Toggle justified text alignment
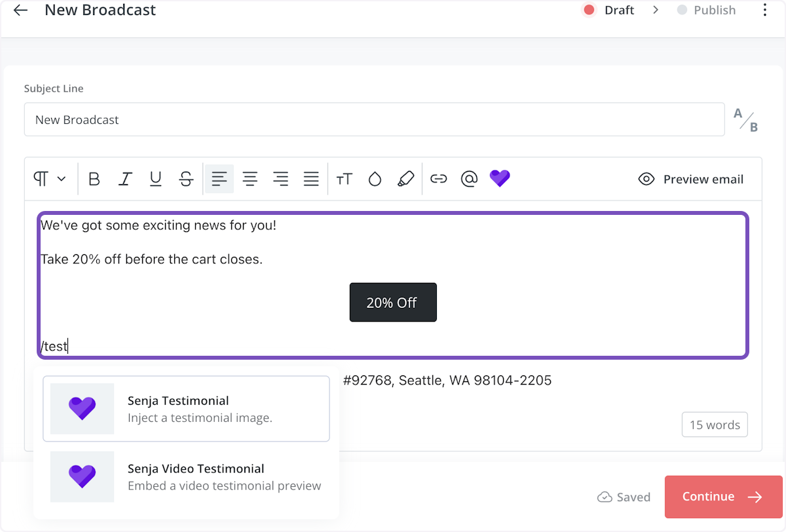The image size is (786, 532). (x=311, y=178)
